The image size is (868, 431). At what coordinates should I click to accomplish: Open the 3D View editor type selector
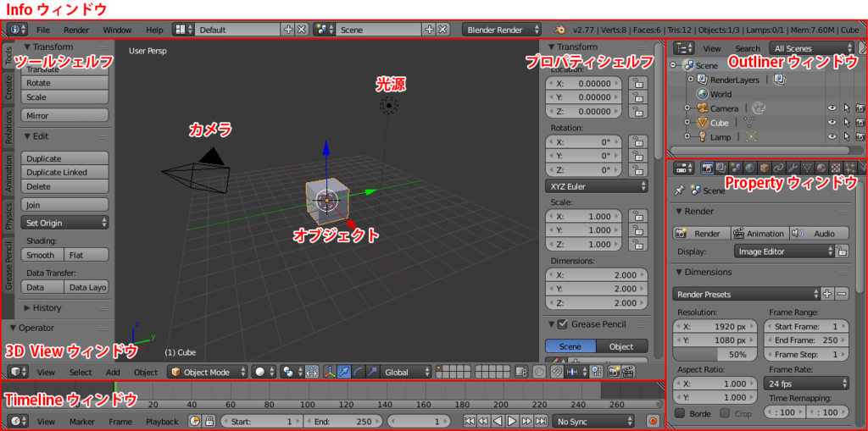pos(17,372)
